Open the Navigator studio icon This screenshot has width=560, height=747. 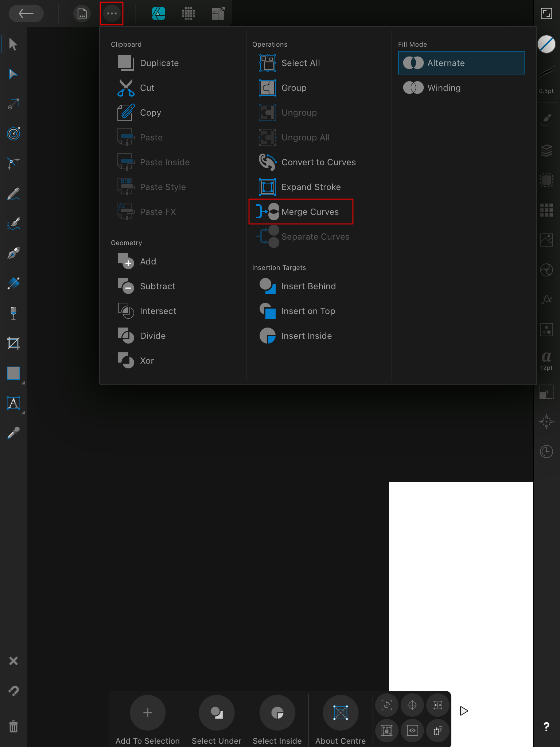click(547, 422)
